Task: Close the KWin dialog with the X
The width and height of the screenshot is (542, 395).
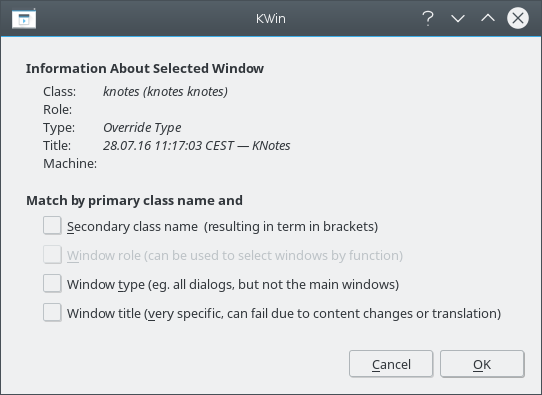Action: pos(517,18)
